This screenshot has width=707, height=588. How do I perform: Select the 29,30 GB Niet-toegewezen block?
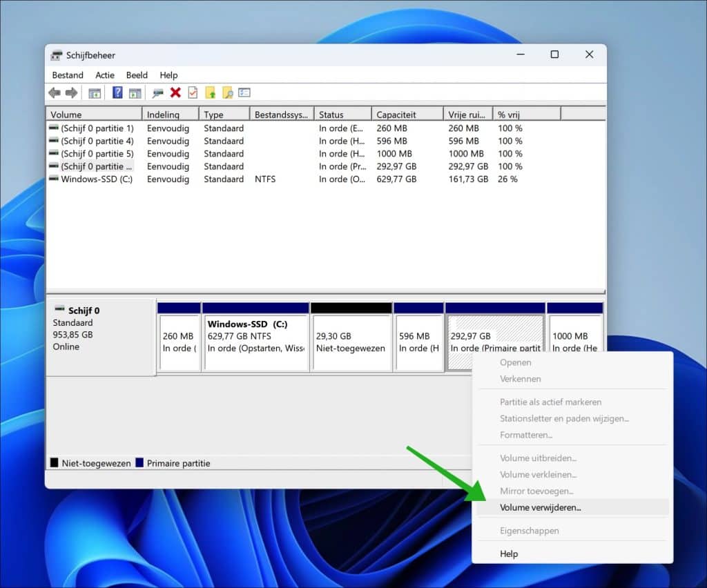[x=351, y=342]
